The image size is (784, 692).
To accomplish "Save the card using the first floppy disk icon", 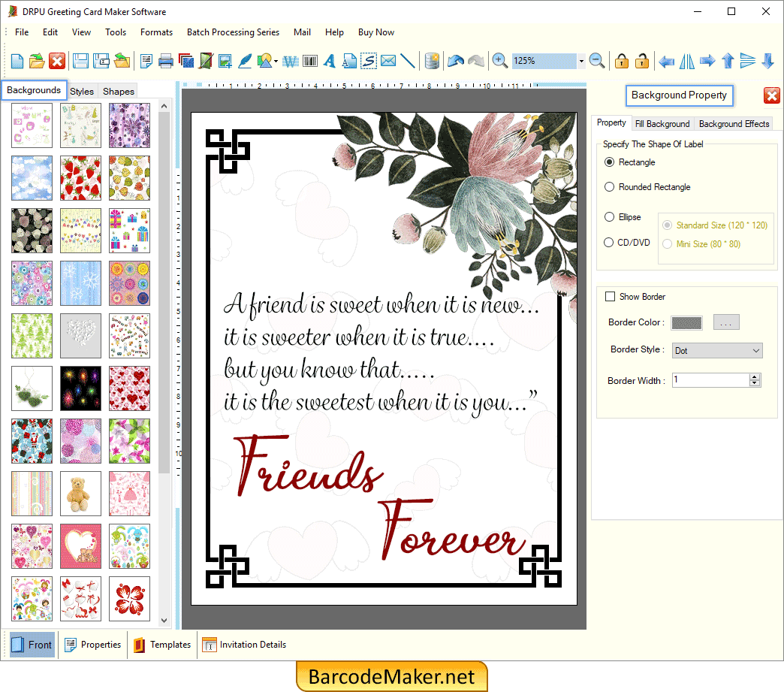I will coord(80,61).
